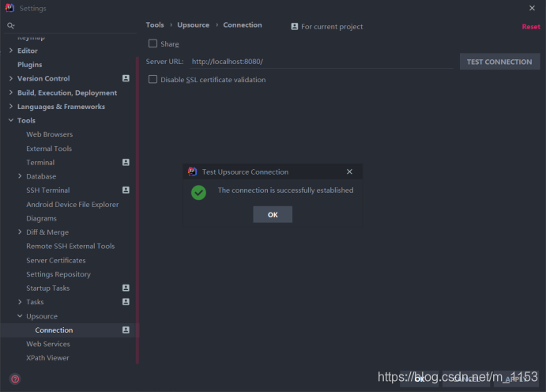
Task: Click project-level icon beside Startup Tasks
Action: point(126,288)
